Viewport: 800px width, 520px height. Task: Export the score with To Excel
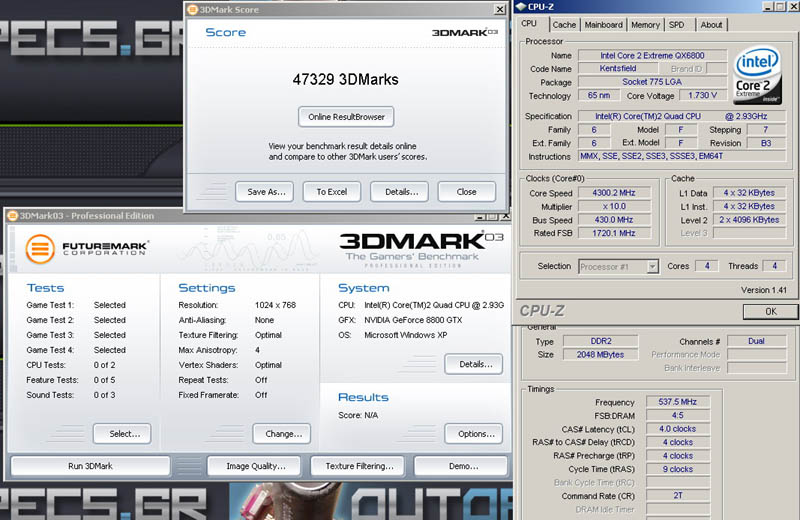pyautogui.click(x=332, y=192)
